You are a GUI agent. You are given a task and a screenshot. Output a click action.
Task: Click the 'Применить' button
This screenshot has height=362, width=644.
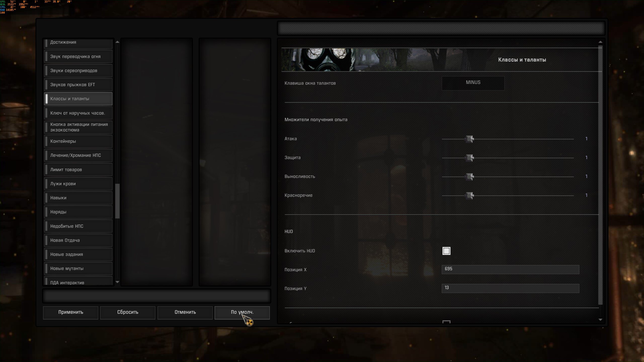tap(71, 312)
